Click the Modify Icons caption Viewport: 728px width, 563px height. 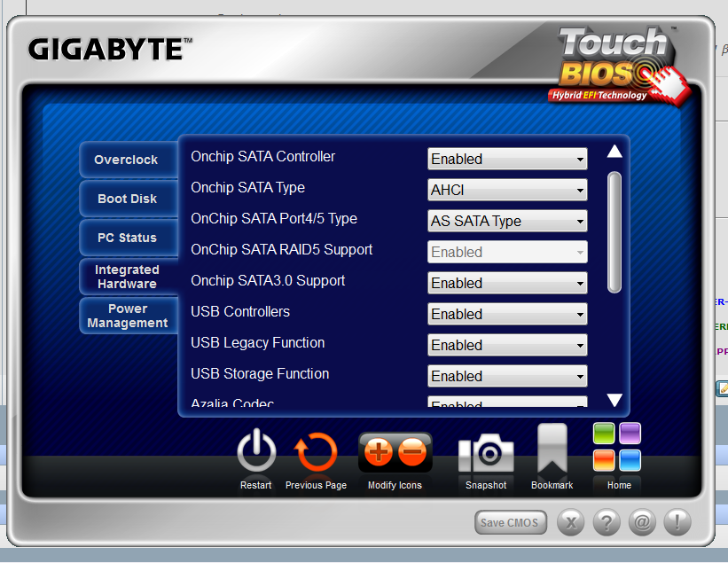point(395,486)
